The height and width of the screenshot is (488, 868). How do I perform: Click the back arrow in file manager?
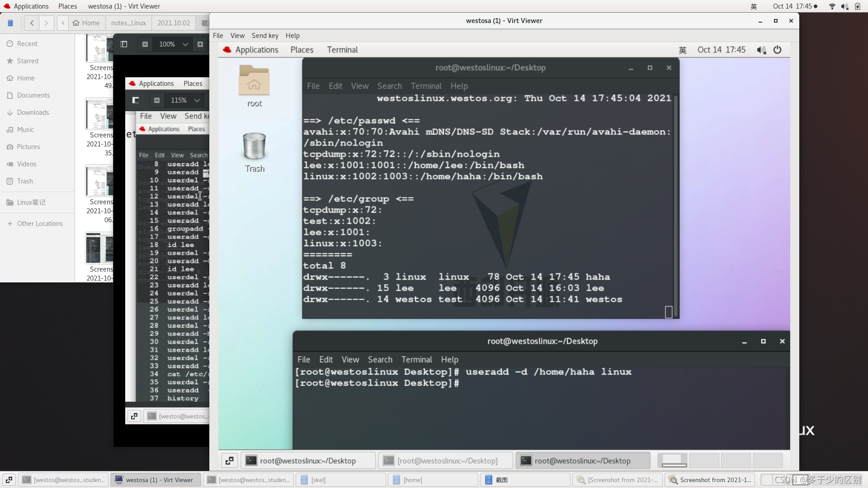tap(32, 23)
